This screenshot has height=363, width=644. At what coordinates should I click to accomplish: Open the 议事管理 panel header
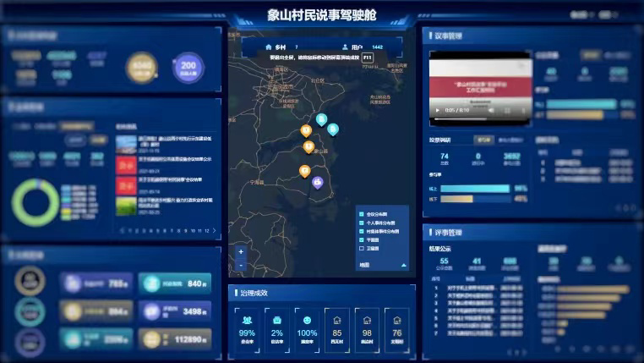[x=448, y=36]
